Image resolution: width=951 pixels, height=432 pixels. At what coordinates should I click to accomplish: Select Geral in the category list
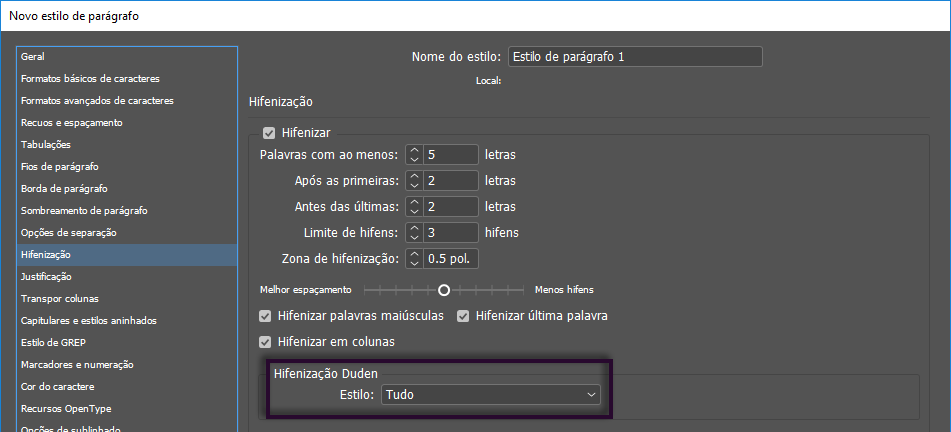pyautogui.click(x=33, y=57)
